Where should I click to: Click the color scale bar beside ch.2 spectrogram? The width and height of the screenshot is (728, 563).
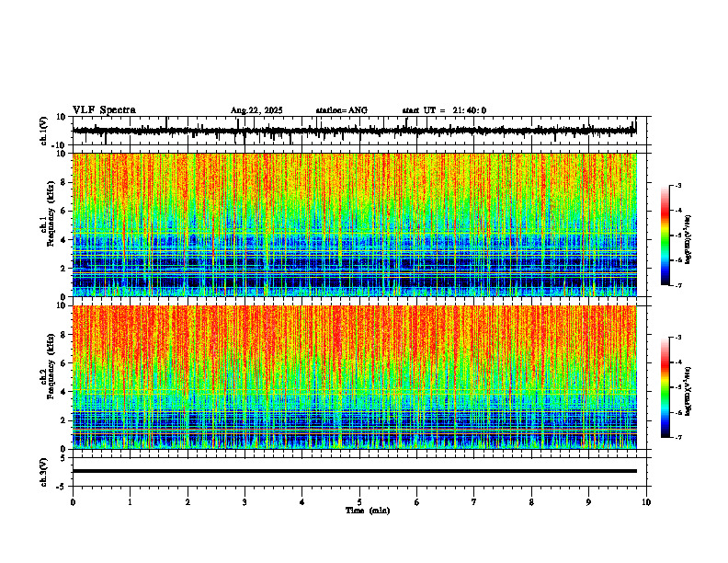pos(665,387)
